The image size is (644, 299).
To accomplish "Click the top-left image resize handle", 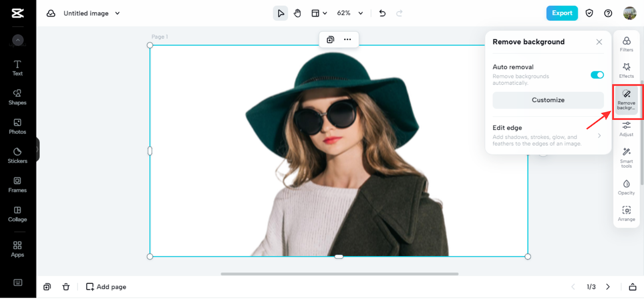I will [x=150, y=45].
